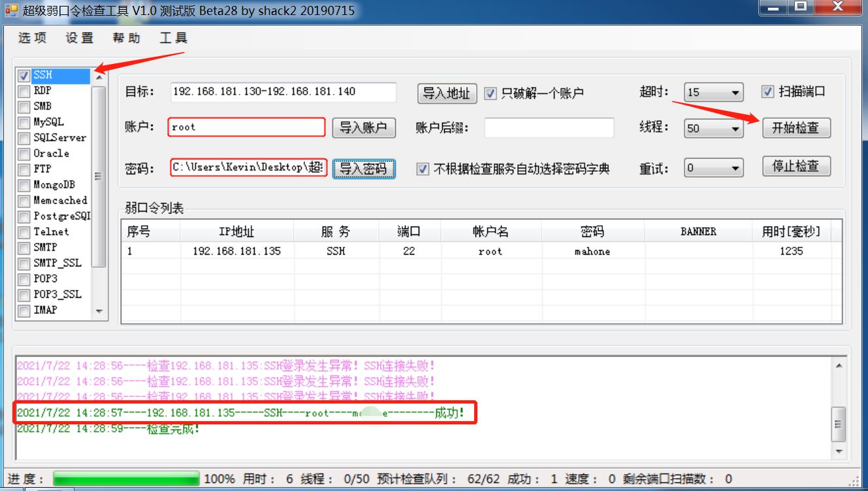Sort by IP地址 column header

pos(237,232)
